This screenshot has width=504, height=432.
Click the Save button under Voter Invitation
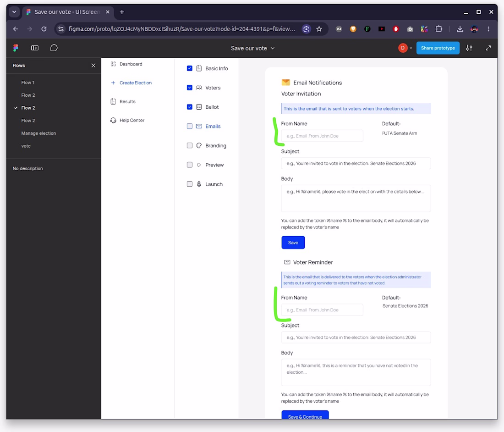(x=293, y=243)
